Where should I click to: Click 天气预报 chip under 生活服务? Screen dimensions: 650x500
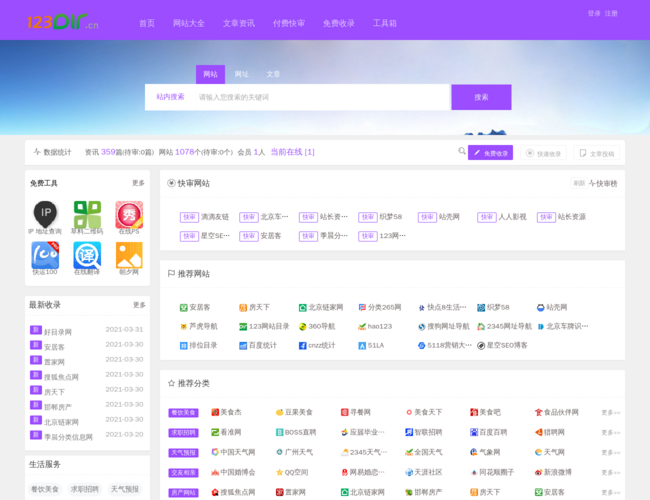click(x=125, y=489)
